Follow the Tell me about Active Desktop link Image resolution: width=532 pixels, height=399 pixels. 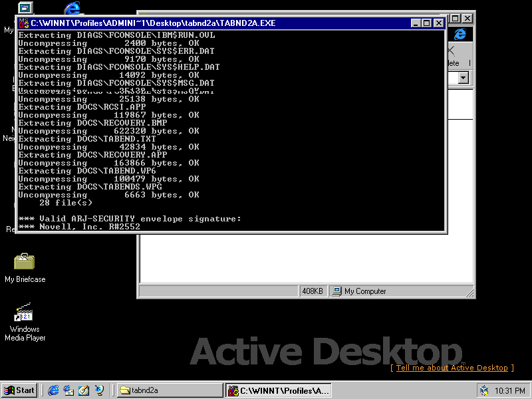pyautogui.click(x=452, y=368)
